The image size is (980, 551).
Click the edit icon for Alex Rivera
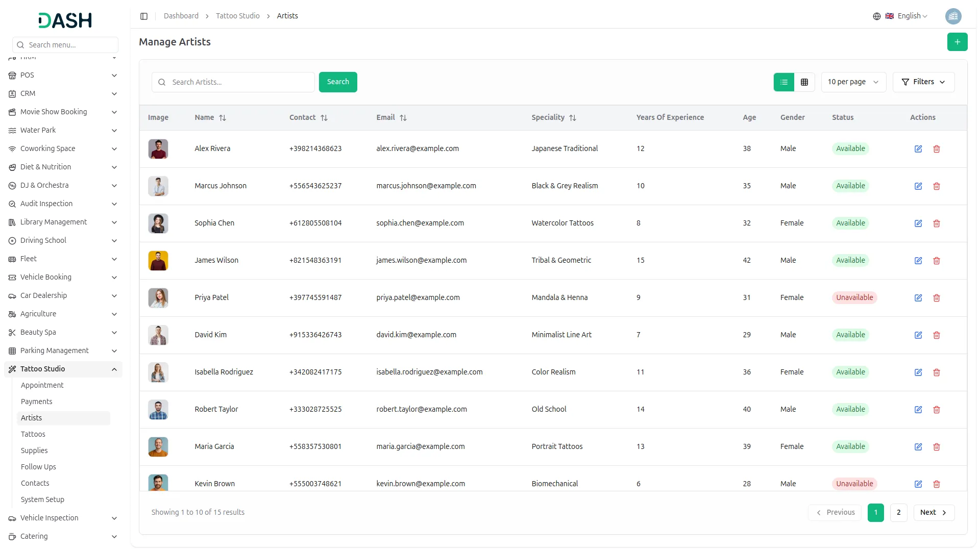pos(918,149)
